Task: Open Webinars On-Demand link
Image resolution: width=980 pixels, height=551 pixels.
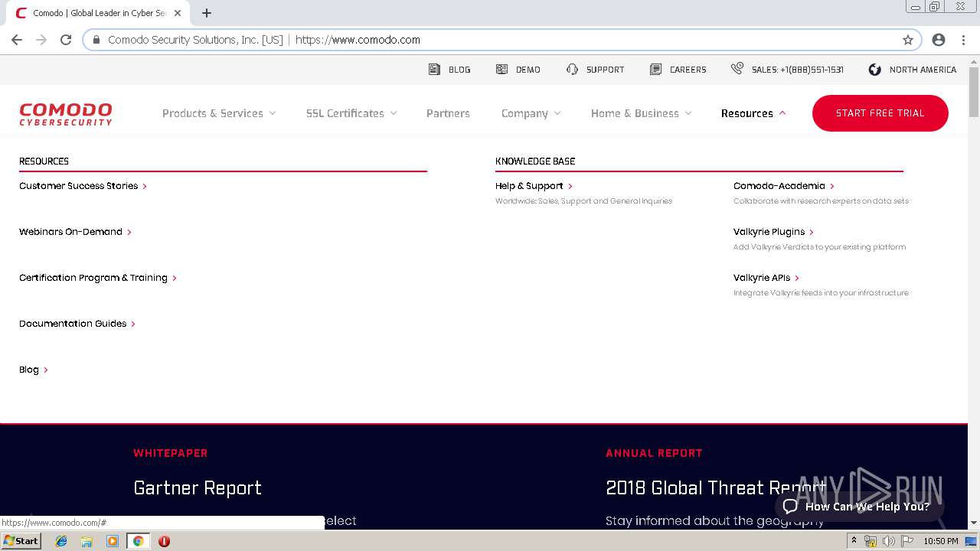Action: tap(75, 232)
